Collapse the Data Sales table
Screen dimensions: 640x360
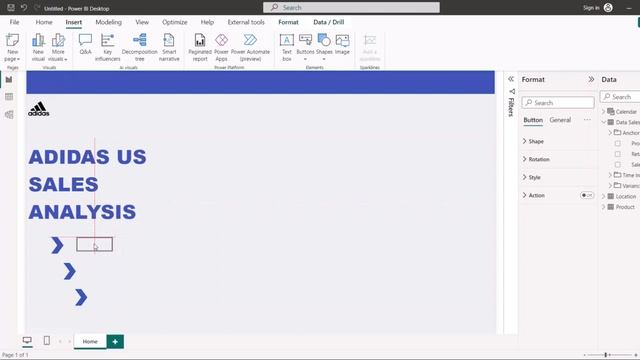point(604,122)
